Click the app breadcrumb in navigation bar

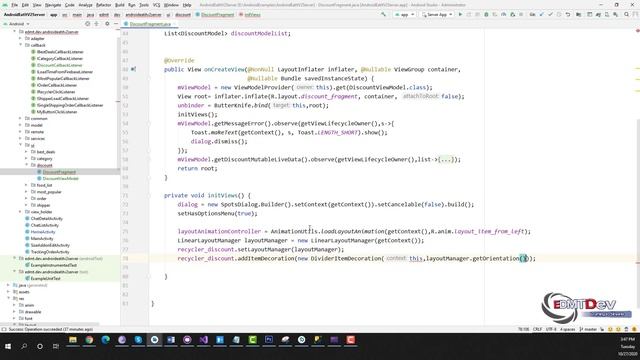(x=53, y=15)
